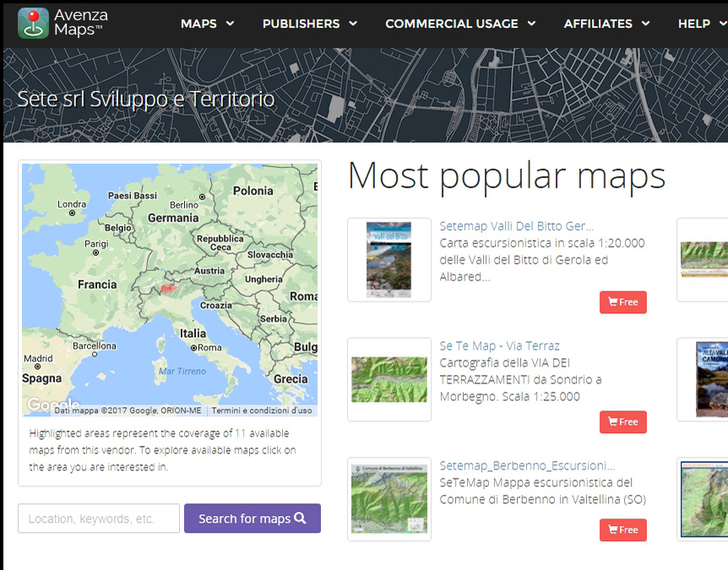Click the Mar Tirreno label on map
Image resolution: width=728 pixels, height=570 pixels.
pos(182,371)
